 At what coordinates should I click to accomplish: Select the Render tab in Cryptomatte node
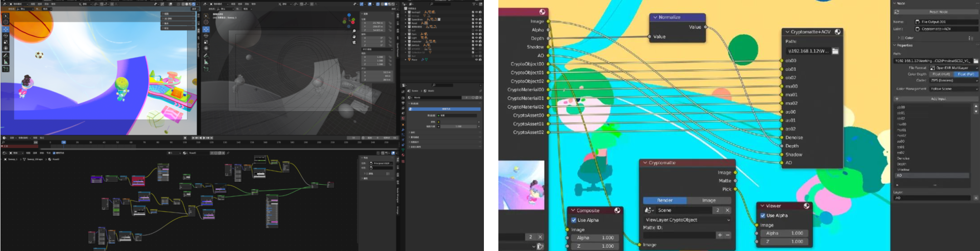[665, 200]
